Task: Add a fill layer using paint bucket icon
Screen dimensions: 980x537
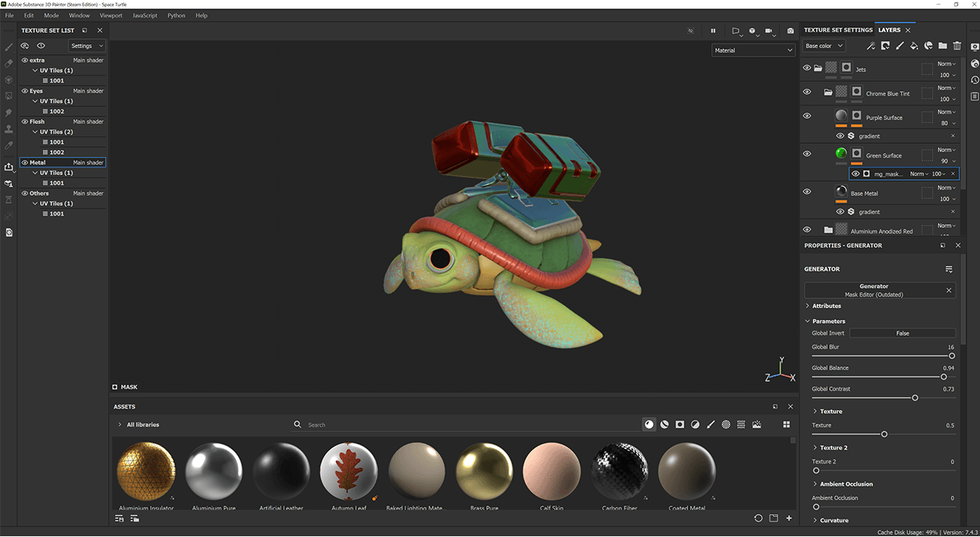Action: pyautogui.click(x=913, y=46)
